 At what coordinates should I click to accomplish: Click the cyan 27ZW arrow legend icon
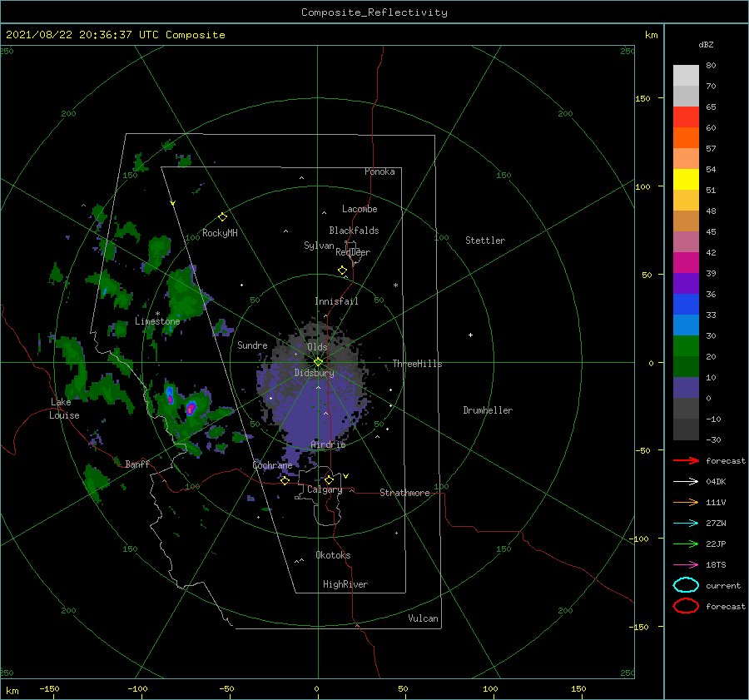point(686,524)
